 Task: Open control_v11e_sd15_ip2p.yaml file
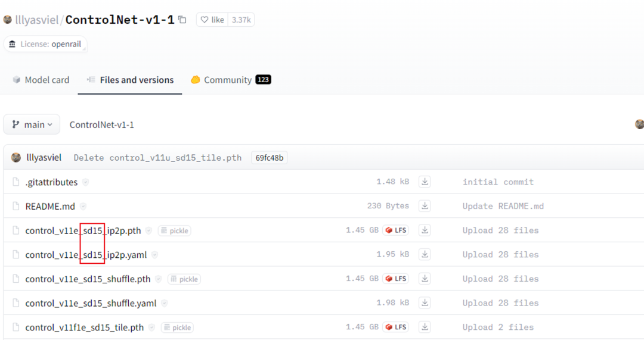(x=86, y=255)
